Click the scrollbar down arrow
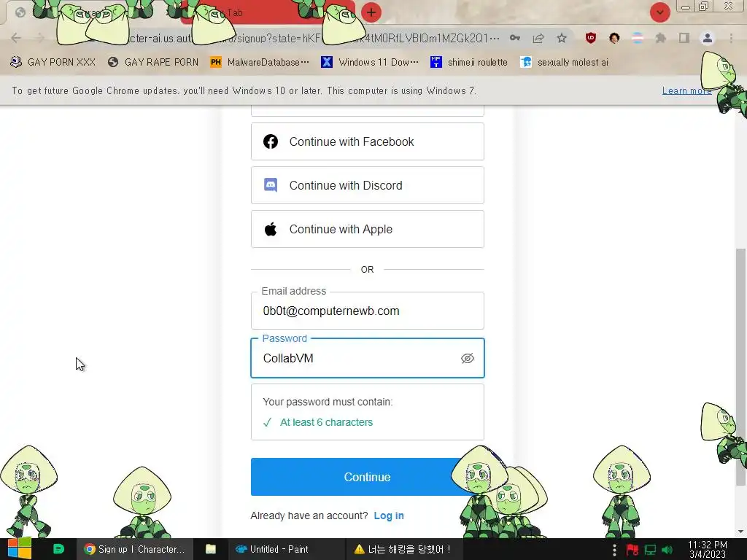 (741, 532)
